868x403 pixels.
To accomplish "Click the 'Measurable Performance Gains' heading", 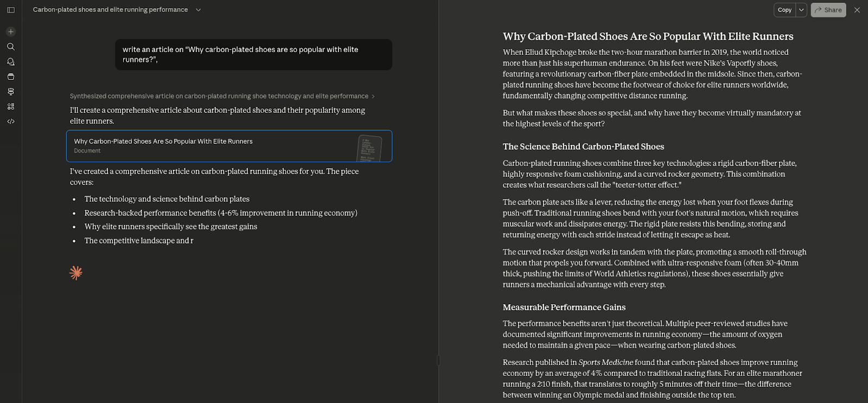I will point(564,307).
